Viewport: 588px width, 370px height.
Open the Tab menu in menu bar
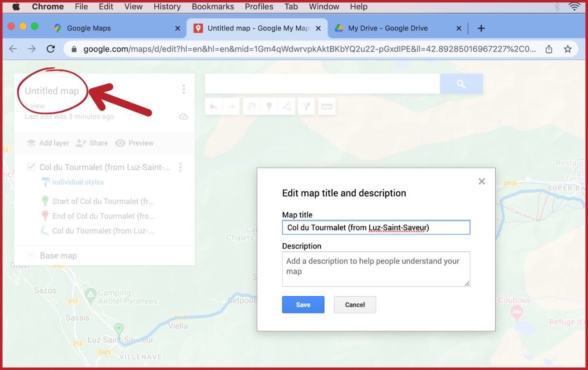pyautogui.click(x=291, y=6)
